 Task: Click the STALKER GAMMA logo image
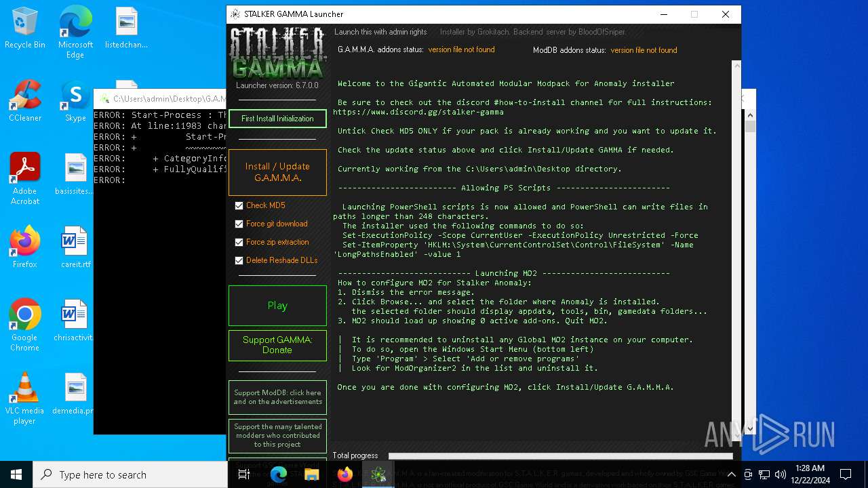point(277,52)
